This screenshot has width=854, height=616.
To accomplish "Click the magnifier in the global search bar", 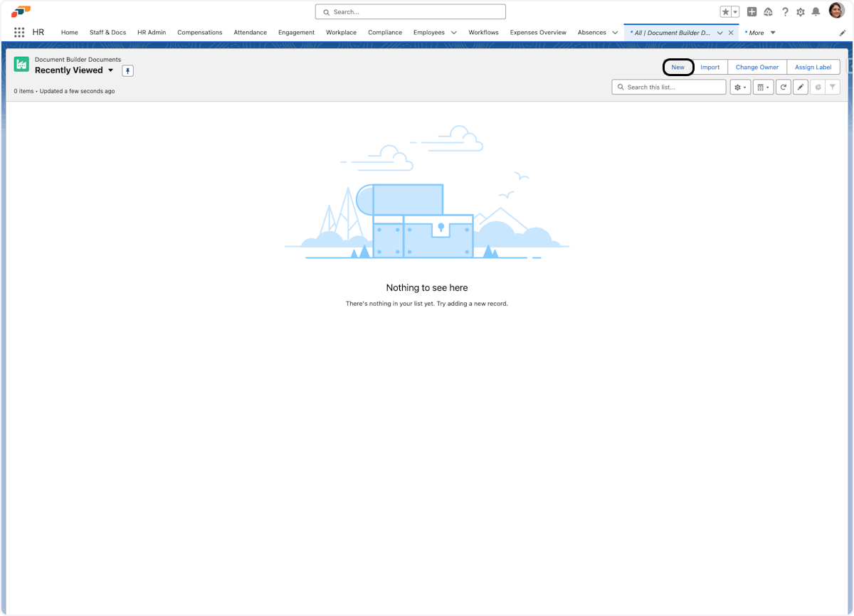I will 325,11.
